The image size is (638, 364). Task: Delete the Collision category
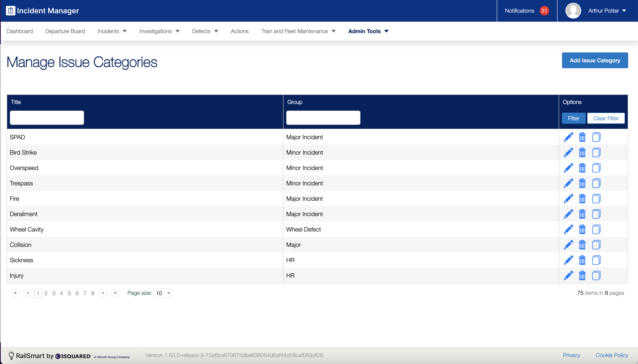click(x=582, y=245)
